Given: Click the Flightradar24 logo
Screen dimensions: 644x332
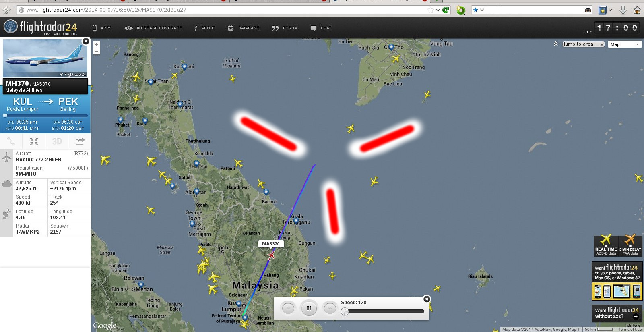Looking at the screenshot, I should [x=40, y=27].
